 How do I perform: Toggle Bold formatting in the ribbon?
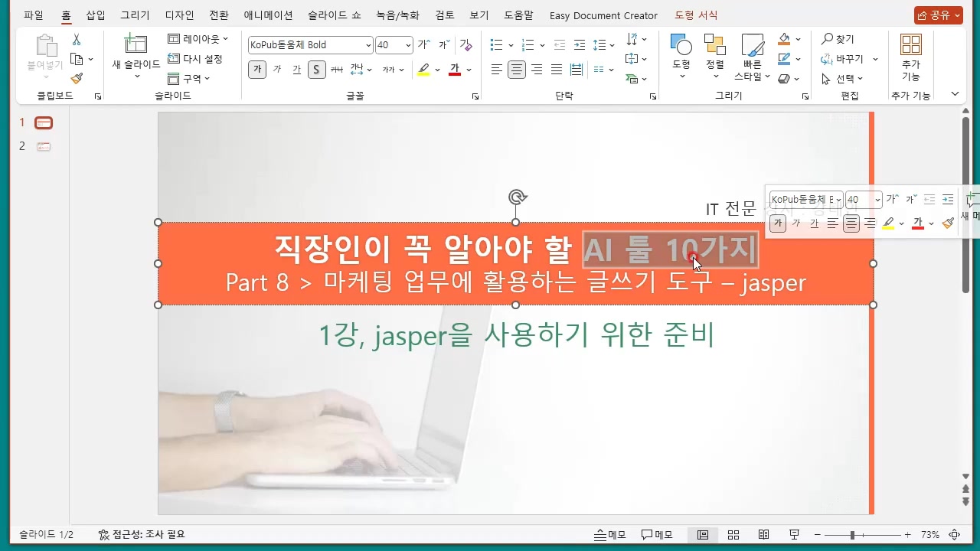pyautogui.click(x=257, y=70)
